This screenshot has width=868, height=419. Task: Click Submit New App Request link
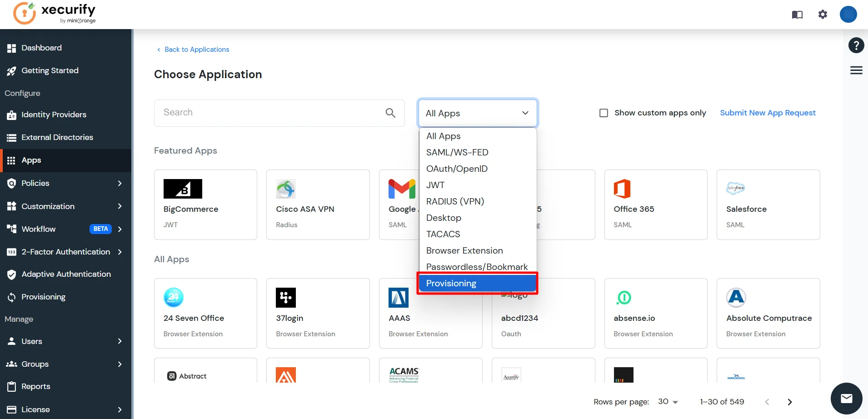pyautogui.click(x=768, y=113)
